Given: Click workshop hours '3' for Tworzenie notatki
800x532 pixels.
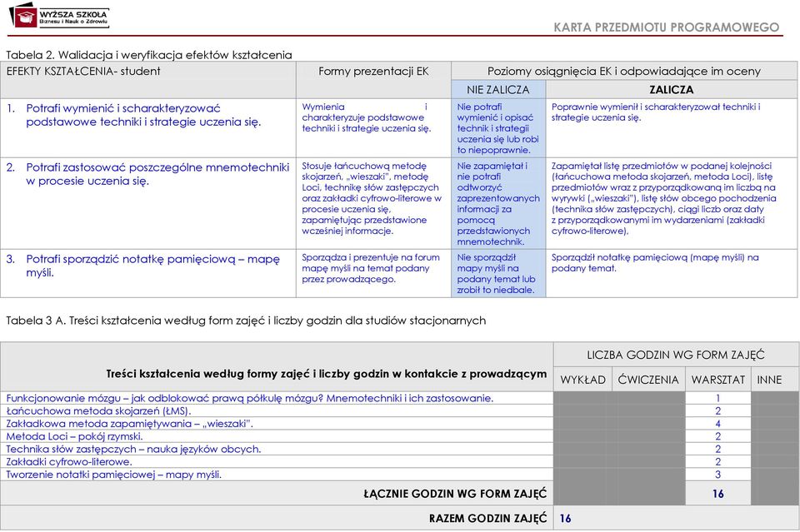Looking at the screenshot, I should 717,475.
